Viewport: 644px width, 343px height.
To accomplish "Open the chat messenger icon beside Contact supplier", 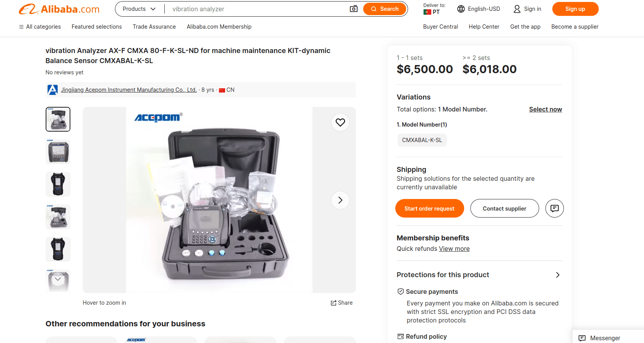I will [x=554, y=208].
